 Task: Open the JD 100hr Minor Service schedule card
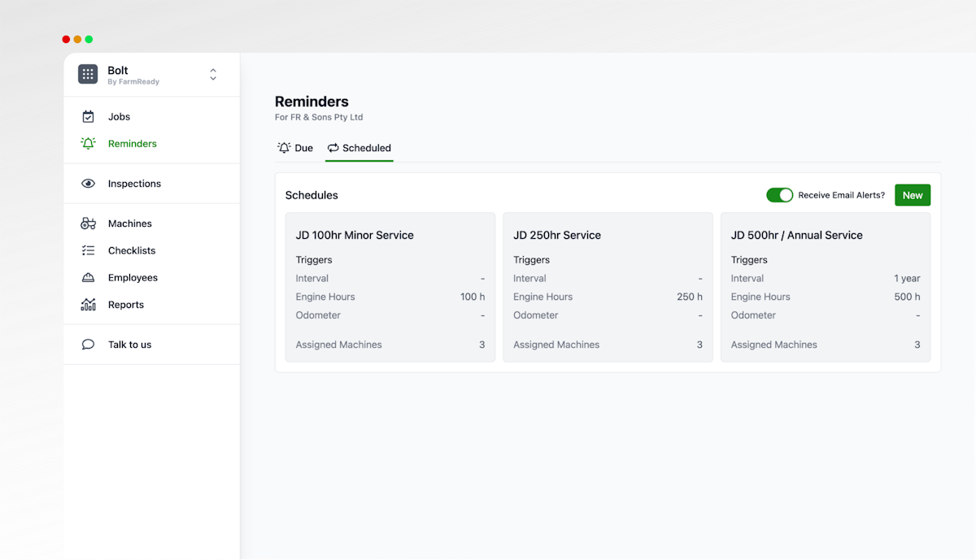[390, 287]
